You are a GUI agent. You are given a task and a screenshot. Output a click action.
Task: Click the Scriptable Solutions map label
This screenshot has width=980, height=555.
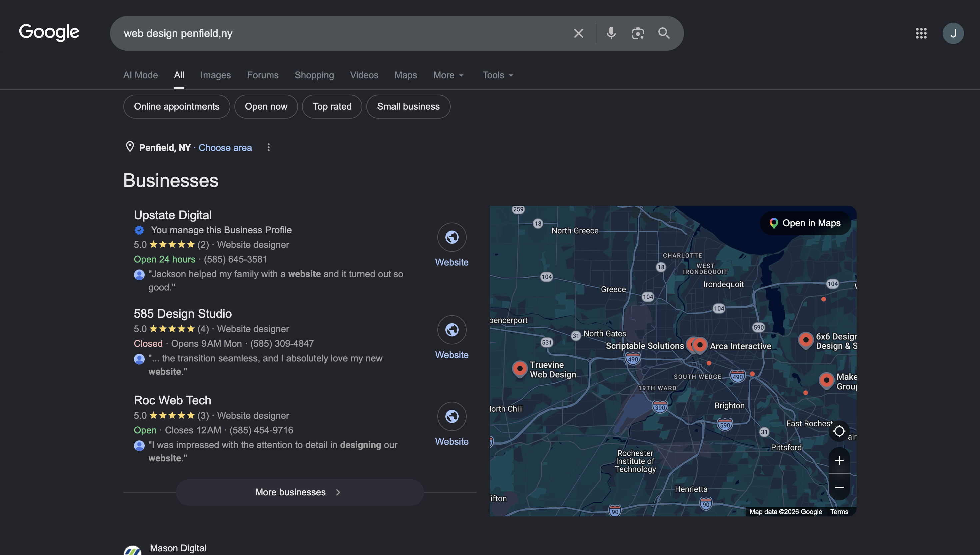click(644, 346)
